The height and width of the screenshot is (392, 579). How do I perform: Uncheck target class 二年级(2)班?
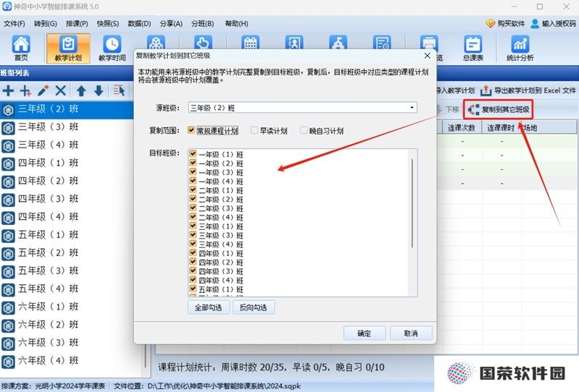193,199
